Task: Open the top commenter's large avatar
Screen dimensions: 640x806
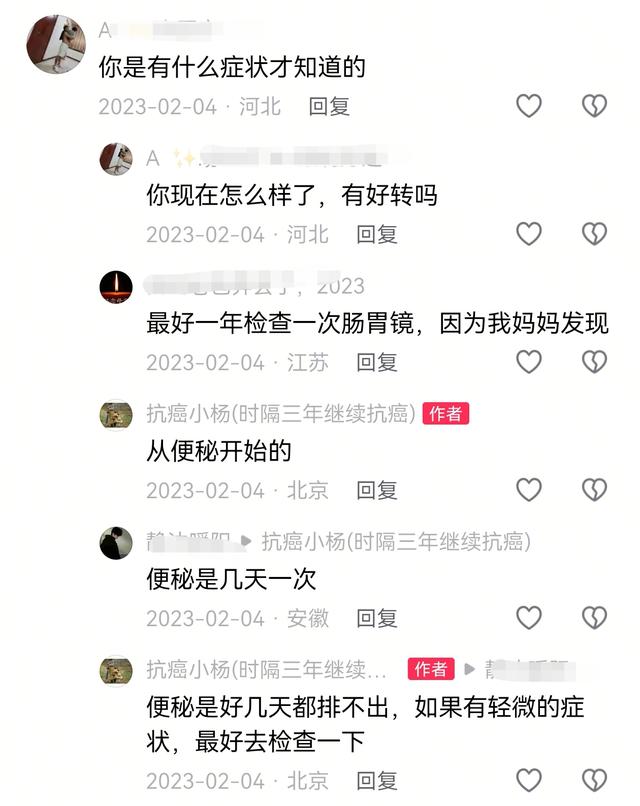Action: click(56, 44)
